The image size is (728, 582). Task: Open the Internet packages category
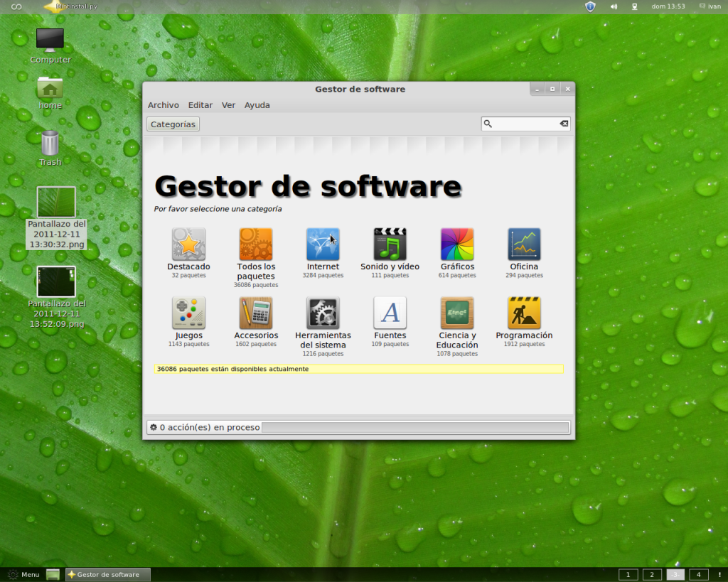pyautogui.click(x=323, y=242)
